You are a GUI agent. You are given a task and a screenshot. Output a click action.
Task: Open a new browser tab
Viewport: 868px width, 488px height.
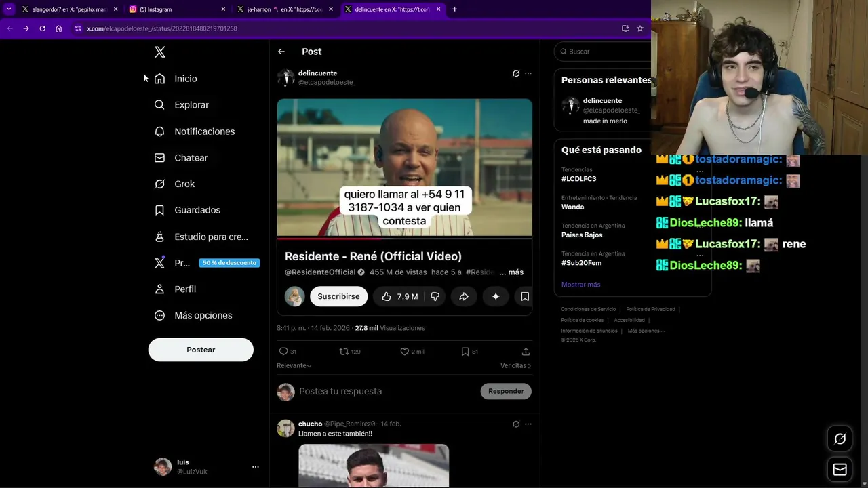point(454,9)
